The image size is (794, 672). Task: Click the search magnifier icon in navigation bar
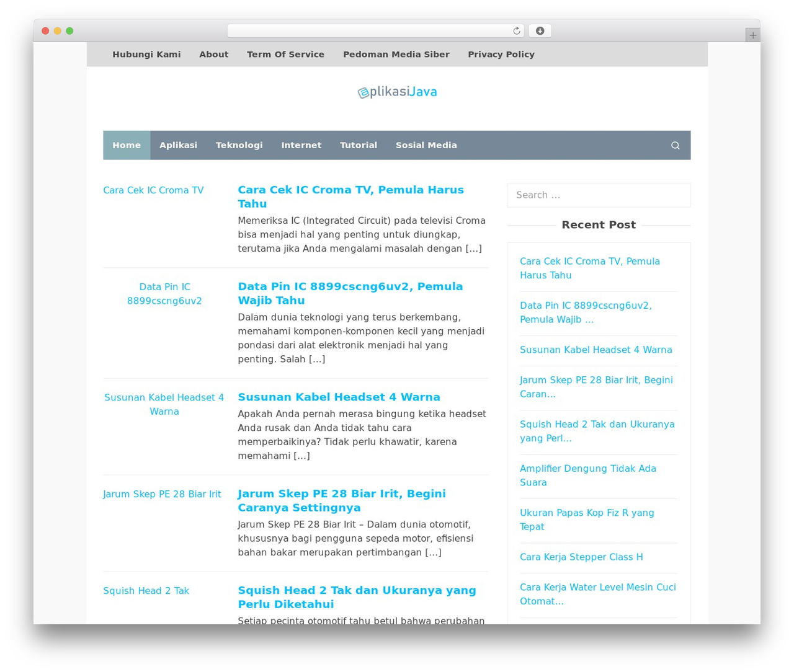[675, 145]
